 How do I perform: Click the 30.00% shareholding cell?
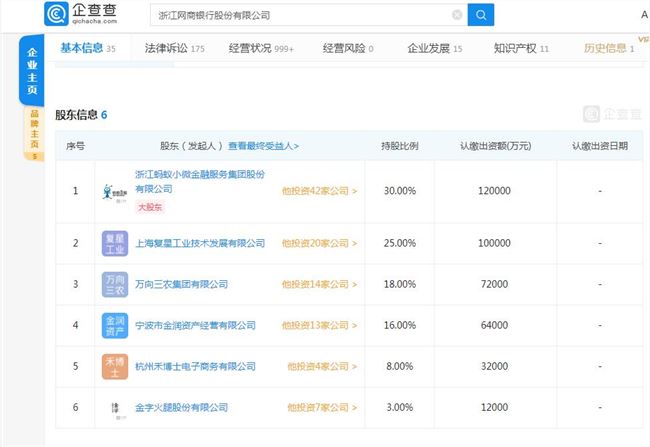click(x=400, y=191)
